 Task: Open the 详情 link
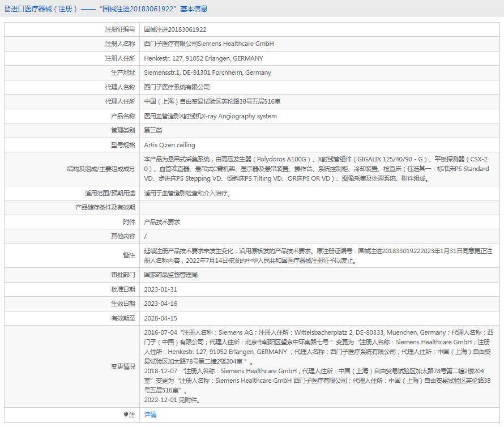pos(150,415)
